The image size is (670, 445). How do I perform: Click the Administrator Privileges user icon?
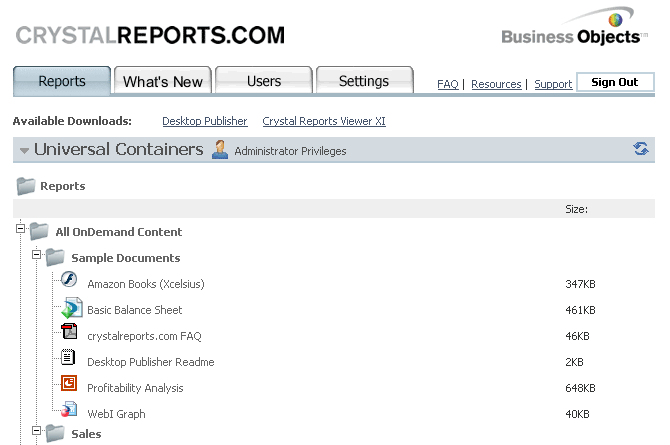click(220, 150)
